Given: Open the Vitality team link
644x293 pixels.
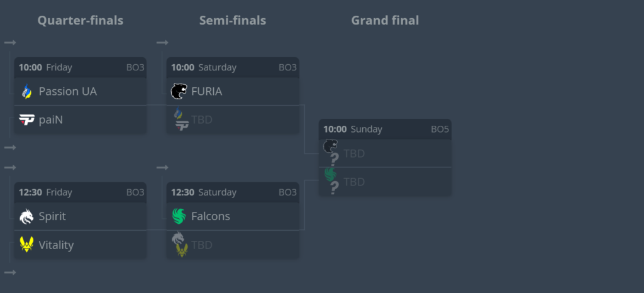Looking at the screenshot, I should 56,245.
